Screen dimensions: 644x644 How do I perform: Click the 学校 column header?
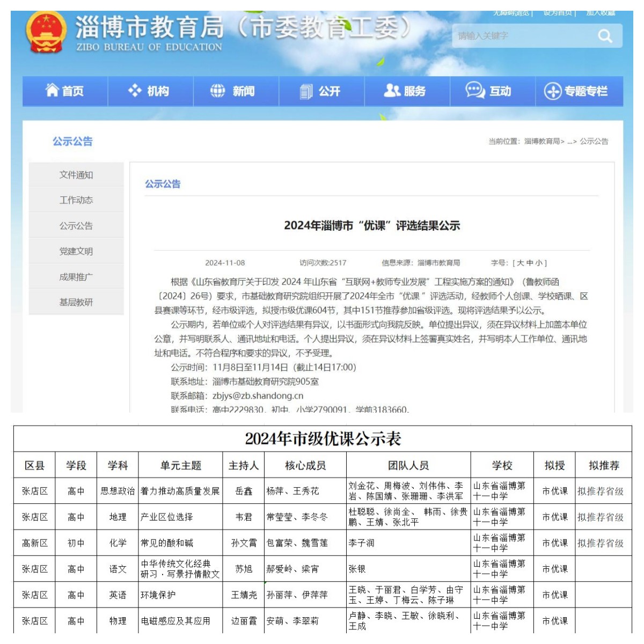click(502, 465)
